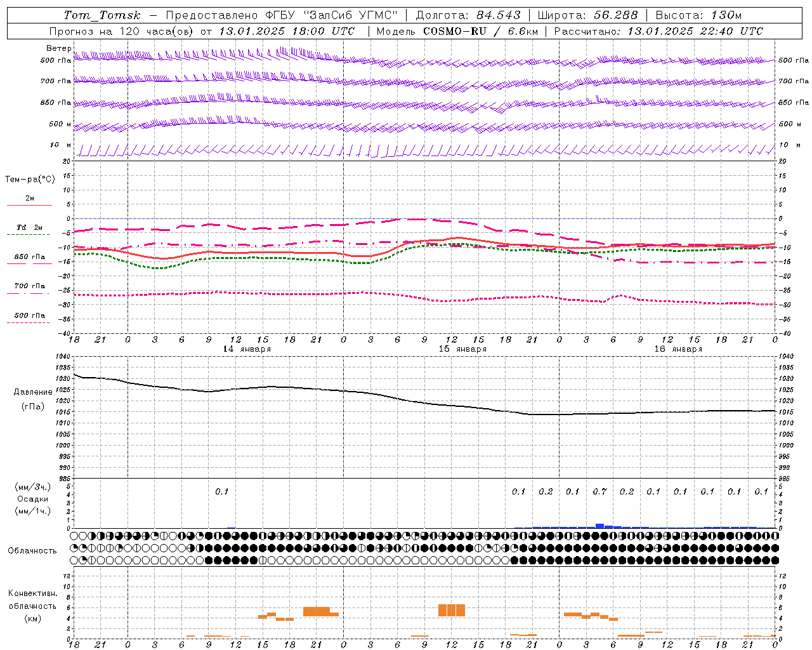Click the model name "COSMO-RU / 6.6км"
812x650 pixels.
pyautogui.click(x=481, y=31)
